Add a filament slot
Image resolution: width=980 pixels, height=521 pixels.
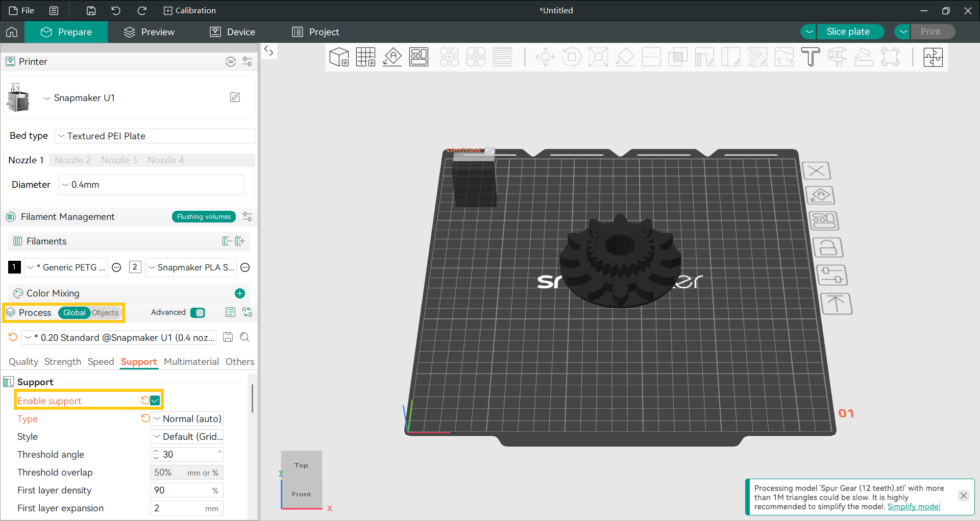pos(240,241)
